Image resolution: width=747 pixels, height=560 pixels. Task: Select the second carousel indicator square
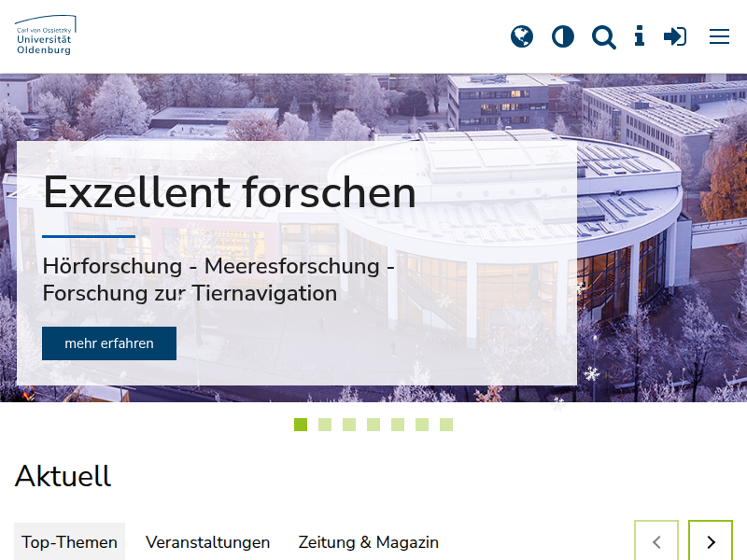pos(325,425)
